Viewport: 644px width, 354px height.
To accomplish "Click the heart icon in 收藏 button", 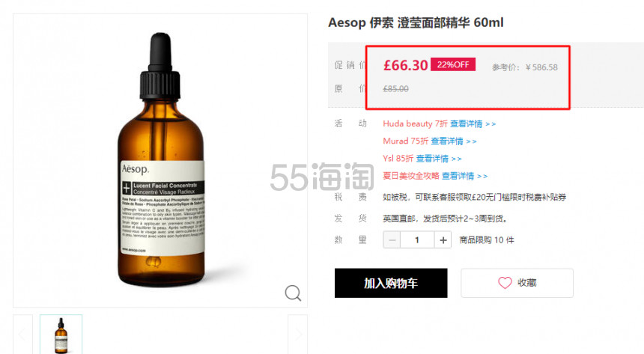I will pos(505,283).
